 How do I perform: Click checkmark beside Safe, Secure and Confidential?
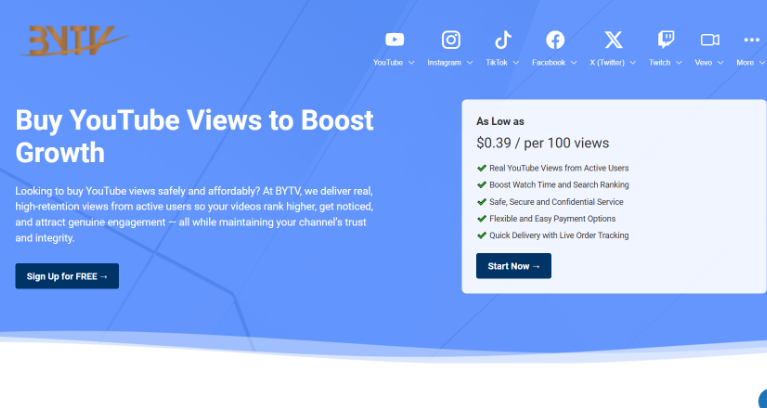click(481, 202)
